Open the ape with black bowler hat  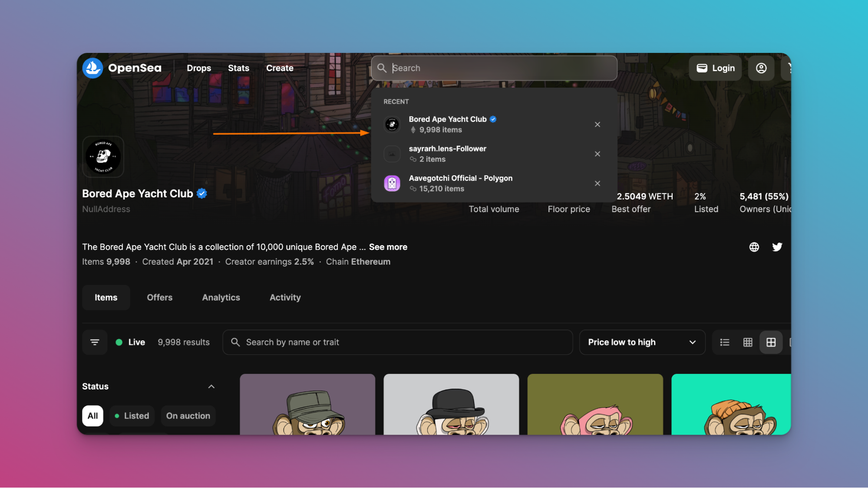tap(451, 404)
